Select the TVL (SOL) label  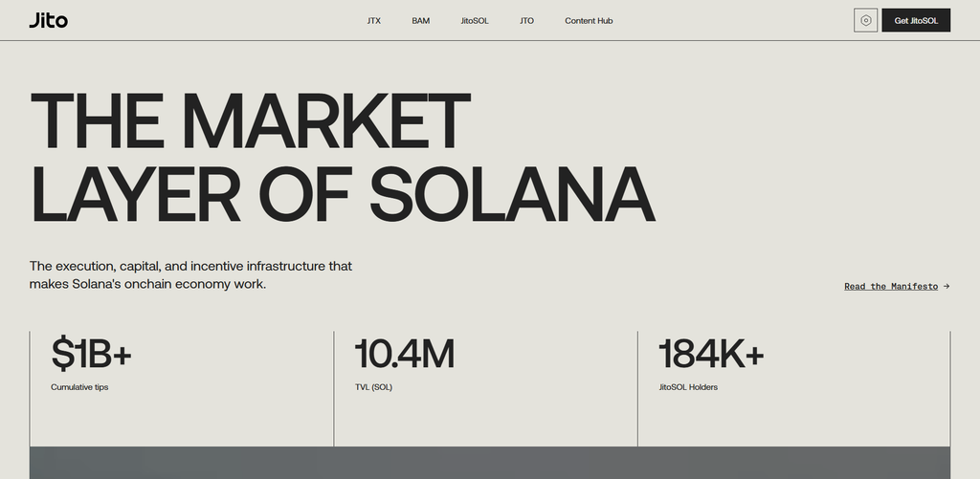click(374, 387)
